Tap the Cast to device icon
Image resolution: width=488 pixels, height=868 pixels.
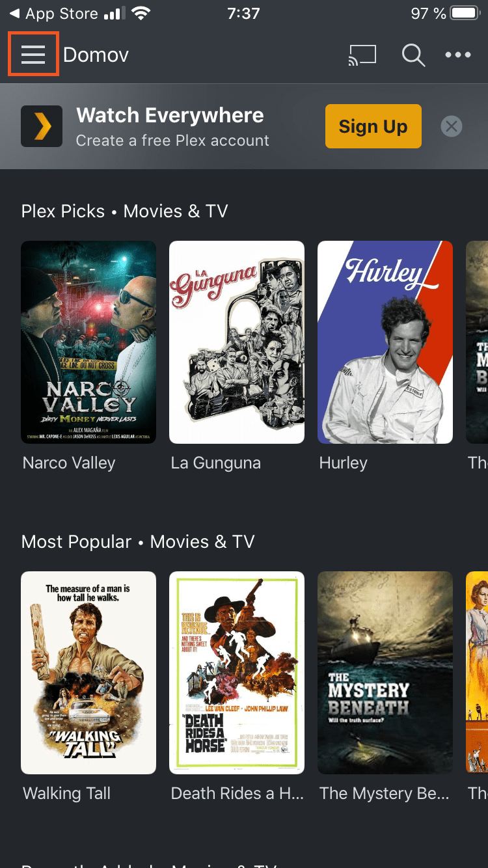(x=362, y=55)
